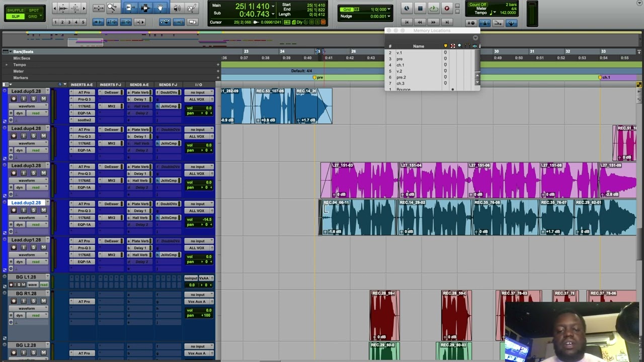This screenshot has width=644, height=362.
Task: Click the horizontal zoom in arrow
Action: [83, 8]
